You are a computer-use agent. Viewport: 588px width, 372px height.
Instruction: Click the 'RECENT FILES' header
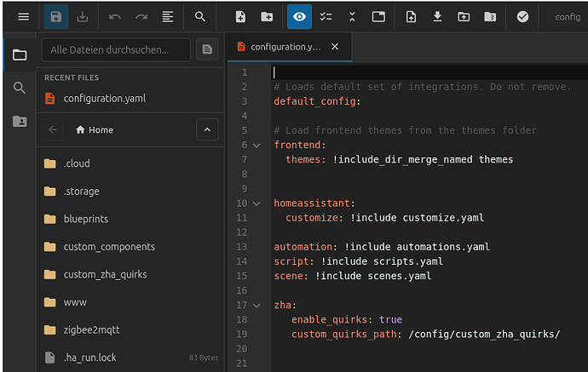[72, 78]
